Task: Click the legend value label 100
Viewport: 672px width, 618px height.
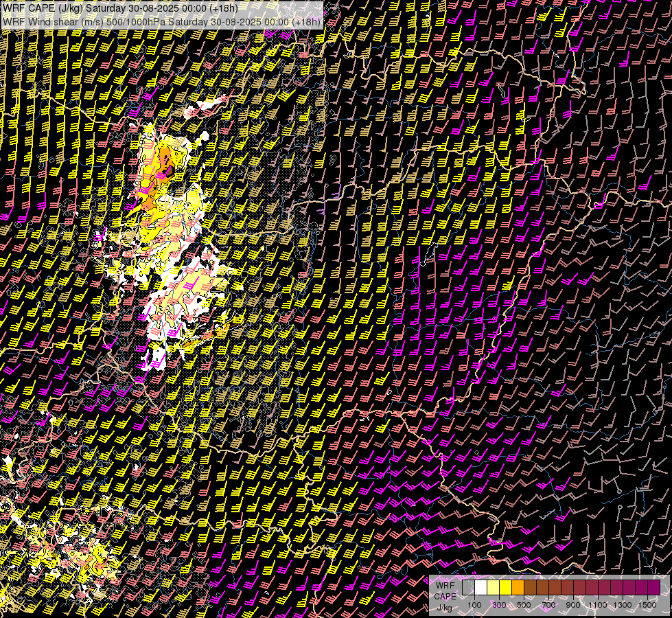Action: pos(474,605)
